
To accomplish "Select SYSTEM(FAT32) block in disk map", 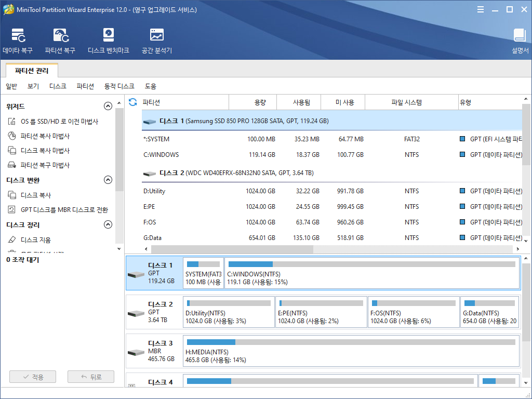I will [x=203, y=273].
